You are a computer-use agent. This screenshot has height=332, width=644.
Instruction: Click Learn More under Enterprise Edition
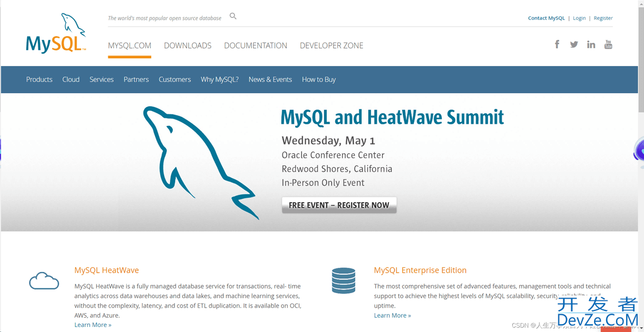392,315
